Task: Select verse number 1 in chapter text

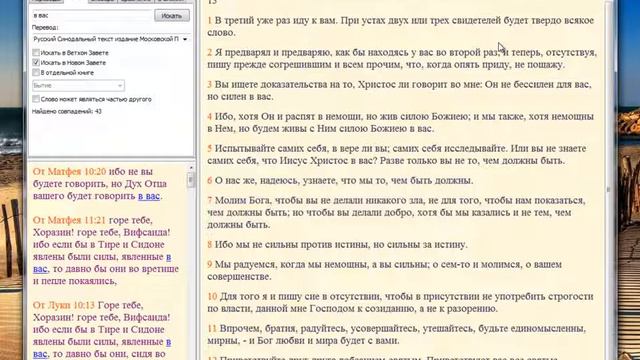Action: click(209, 20)
